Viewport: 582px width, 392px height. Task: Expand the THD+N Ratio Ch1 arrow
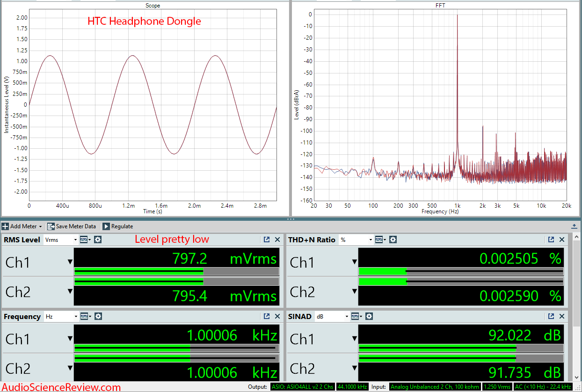[354, 262]
